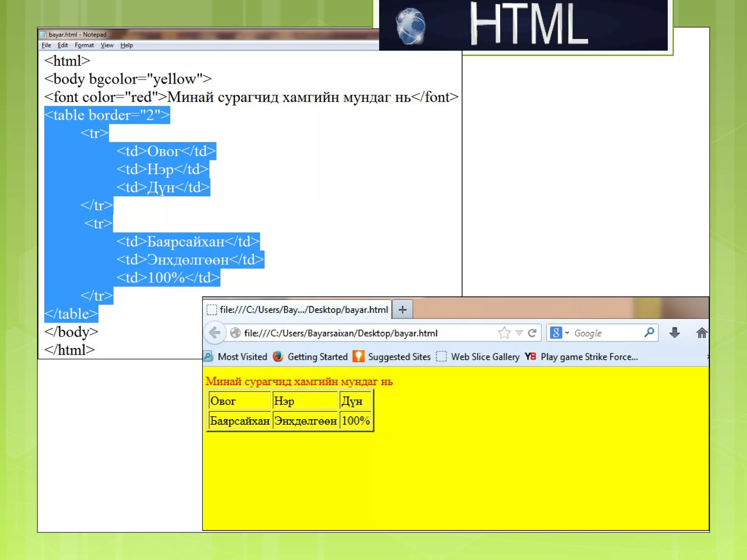Click the Web Slice Gallery bookmark
This screenshot has height=560, width=747.
pos(485,357)
